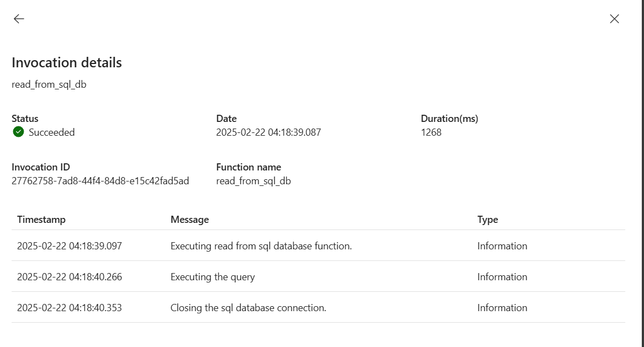
Task: Click the Duration value 1268
Action: pos(431,132)
